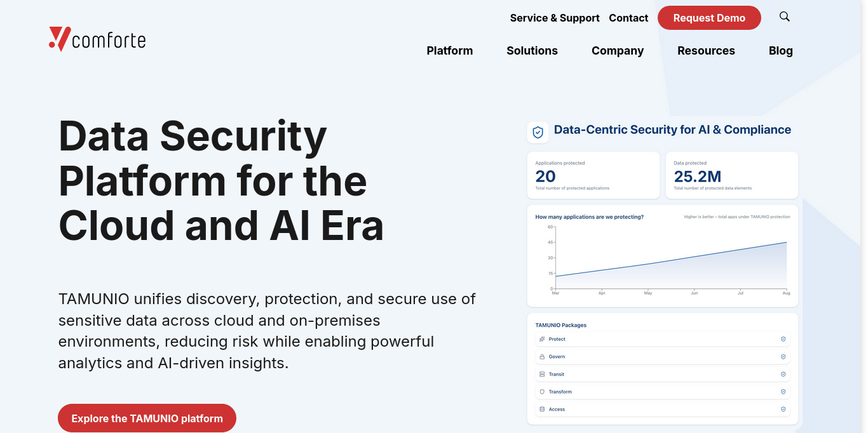Open the Service & Support link
868x433 pixels.
coord(555,18)
